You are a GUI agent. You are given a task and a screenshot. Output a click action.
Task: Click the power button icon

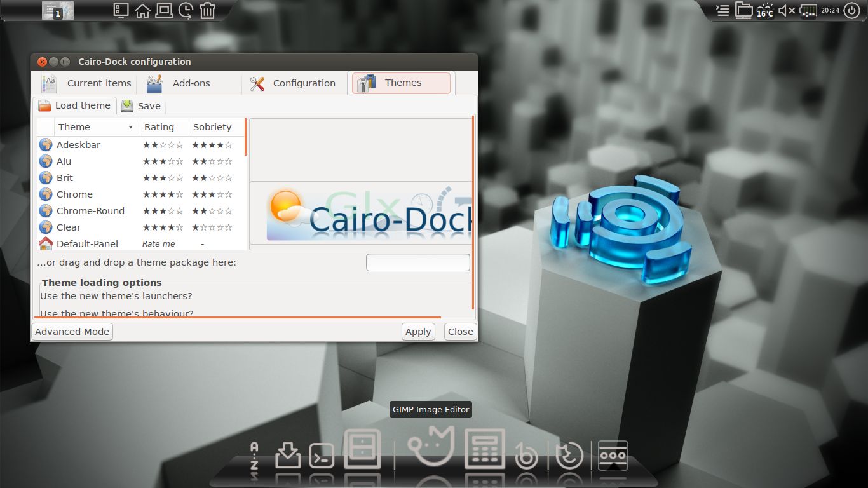click(x=852, y=10)
